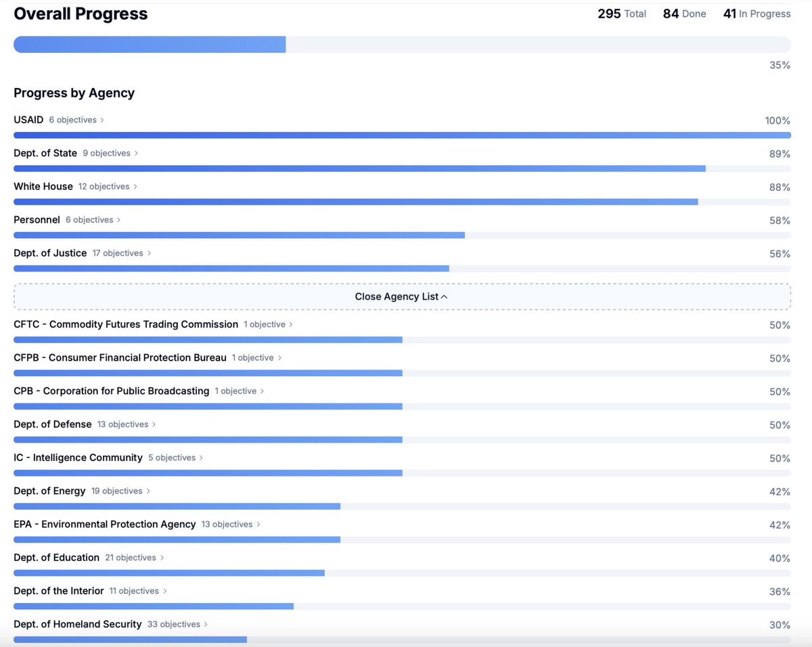The image size is (812, 647).
Task: Click Dept. of the Interior's 36% value
Action: pos(780,592)
